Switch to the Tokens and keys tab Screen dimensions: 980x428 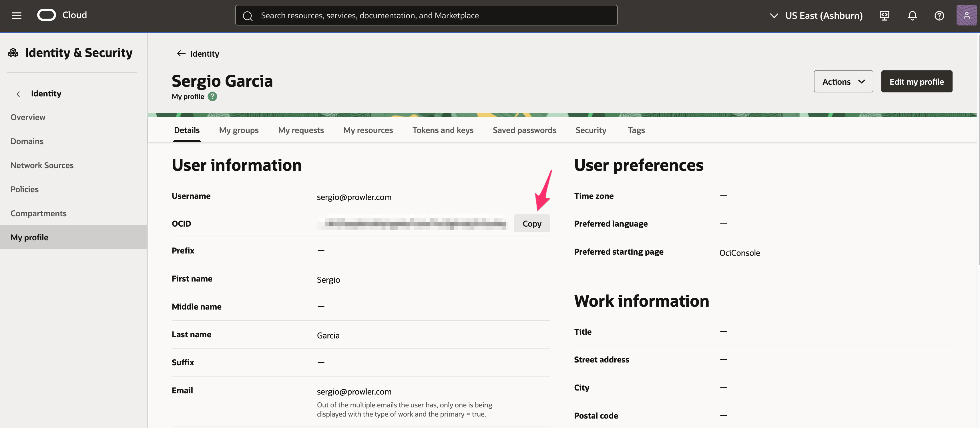pyautogui.click(x=443, y=130)
